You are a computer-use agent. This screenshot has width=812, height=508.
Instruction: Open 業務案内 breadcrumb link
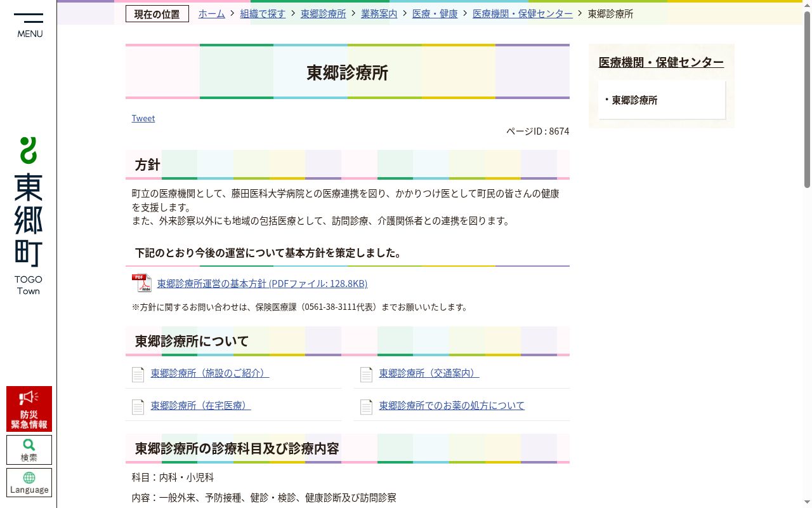[x=379, y=13]
